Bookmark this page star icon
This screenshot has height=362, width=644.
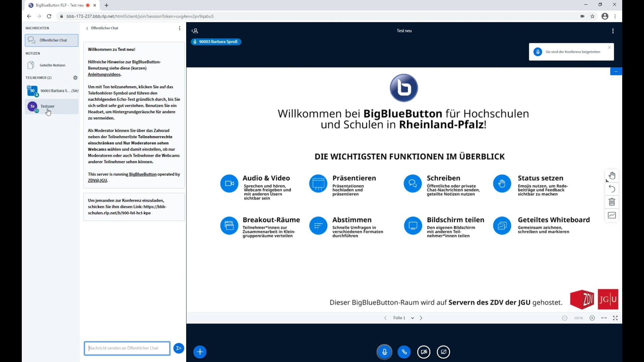[593, 16]
